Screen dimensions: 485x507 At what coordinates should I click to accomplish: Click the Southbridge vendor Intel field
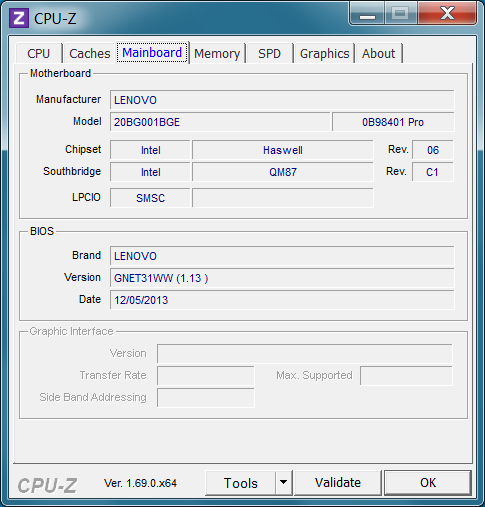[x=150, y=172]
